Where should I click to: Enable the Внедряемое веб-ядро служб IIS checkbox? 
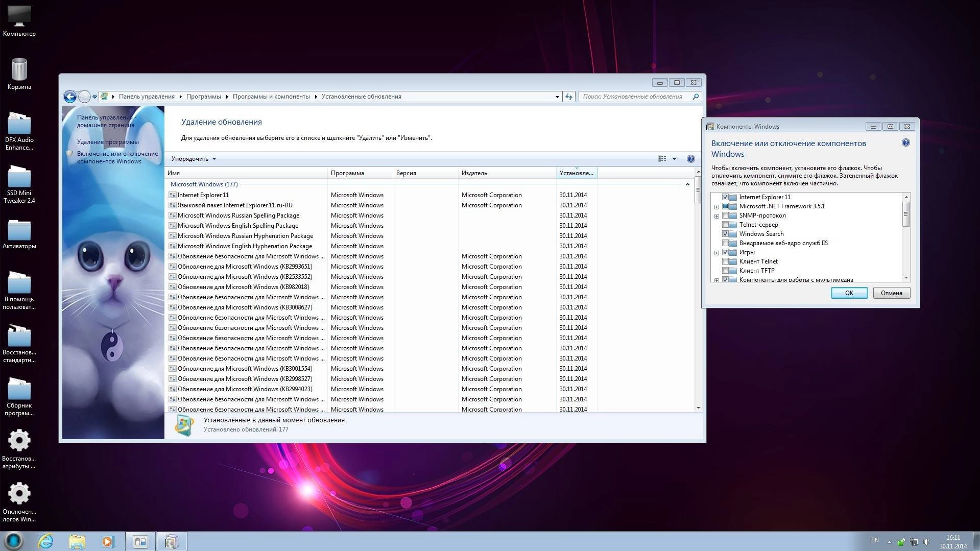coord(725,243)
